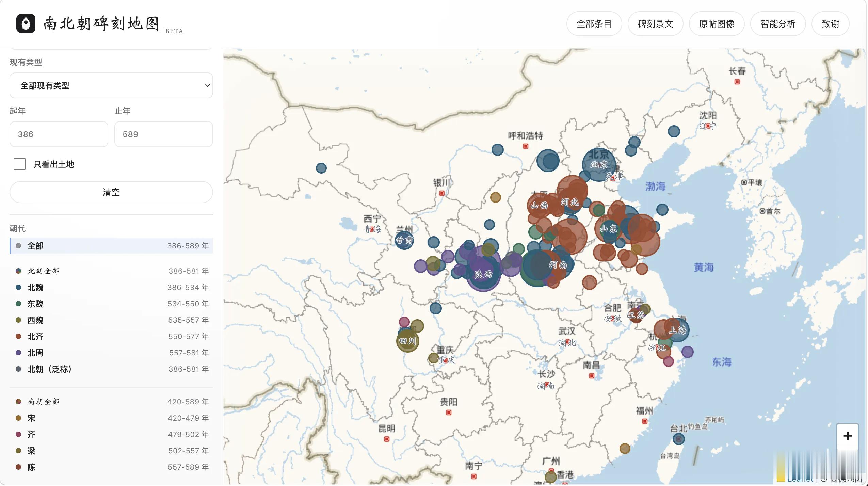The width and height of the screenshot is (868, 486).
Task: Click the isolated blue marker in far west
Action: (x=321, y=168)
